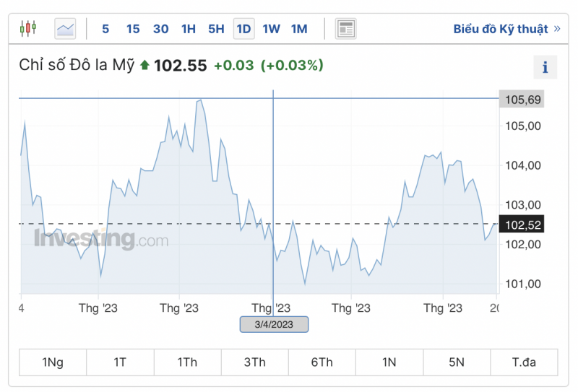578x392 pixels.
Task: Choose the 30-minute interval
Action: 161,29
